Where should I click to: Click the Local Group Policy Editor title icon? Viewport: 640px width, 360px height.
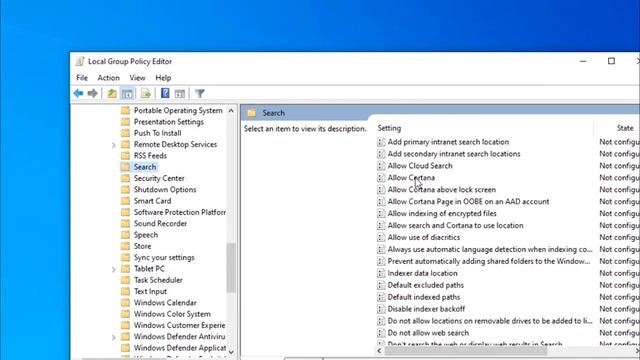[x=80, y=61]
